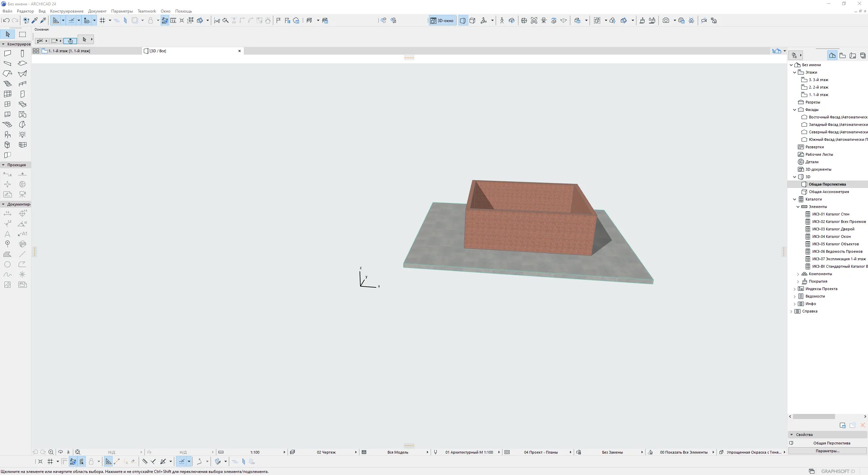The height and width of the screenshot is (475, 868).
Task: Click the Inject Parameters syringe icon
Action: point(43,20)
